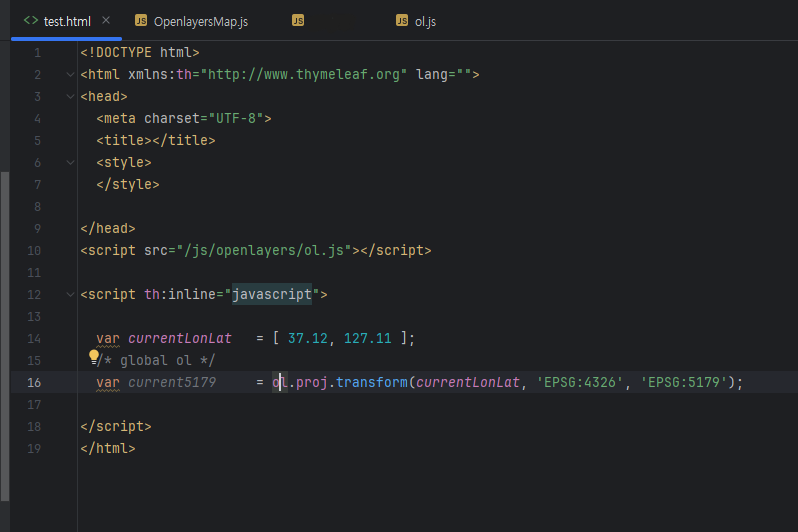Click 'ol' identifier at start of line 16 expression

pos(280,382)
